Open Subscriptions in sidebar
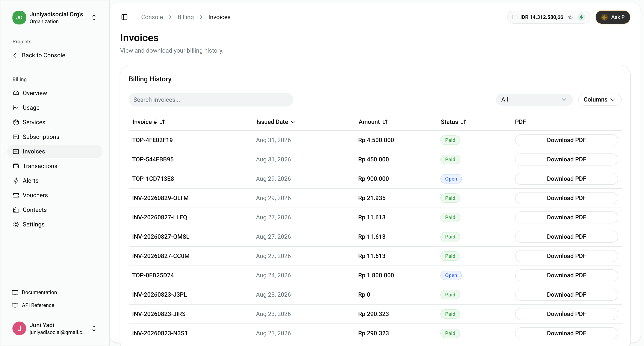The image size is (644, 346). pos(55,137)
